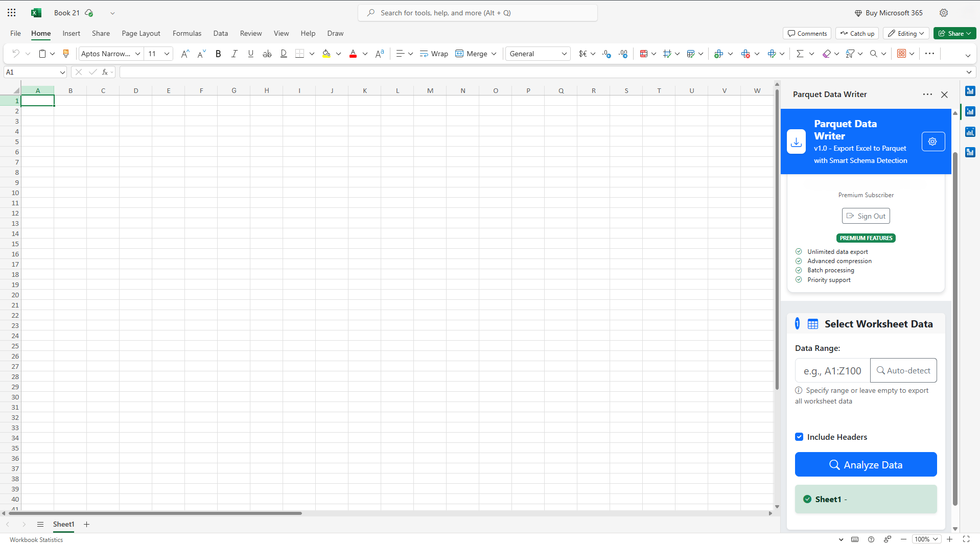Switch to the Insert tab
Screen dimensions: 980x544
coord(71,33)
